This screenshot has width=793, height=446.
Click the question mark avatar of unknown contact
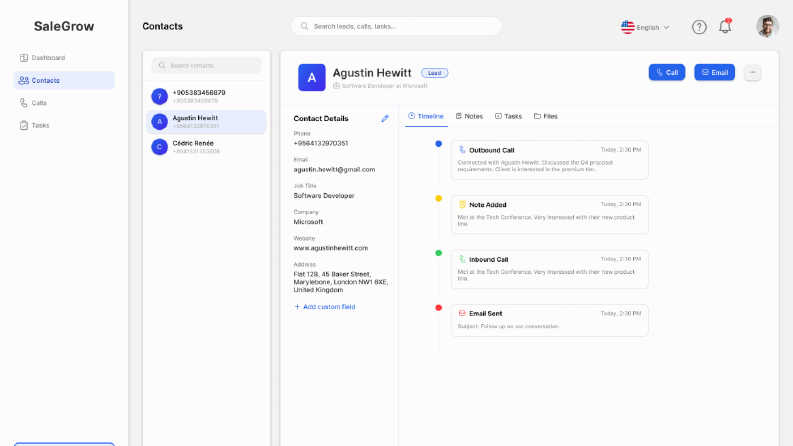pos(159,96)
